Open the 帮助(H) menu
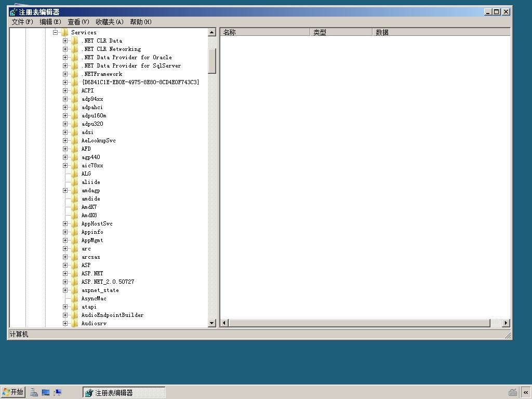The height and width of the screenshot is (399, 532). 140,22
